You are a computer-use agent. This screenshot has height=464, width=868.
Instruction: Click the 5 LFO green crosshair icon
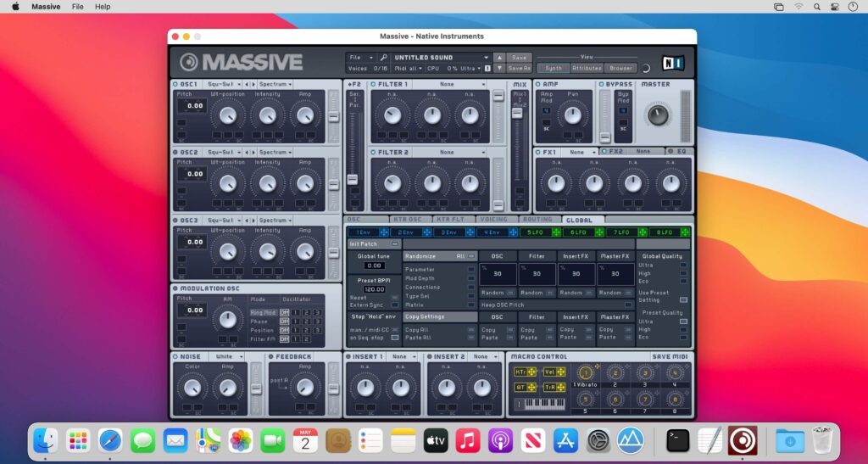(x=556, y=232)
